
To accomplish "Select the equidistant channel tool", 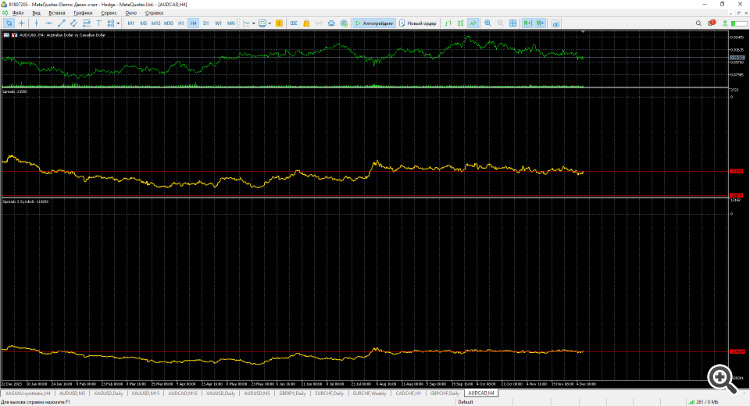I will click(x=74, y=23).
